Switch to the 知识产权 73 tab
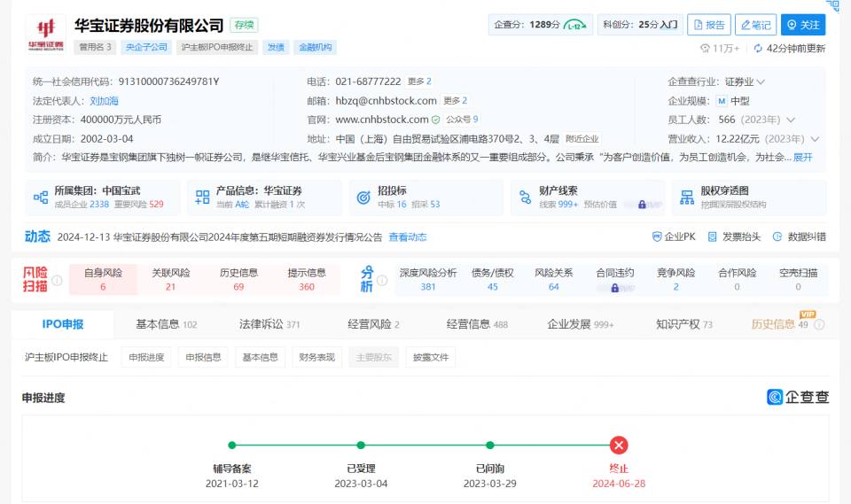Screen dimensions: 851x504 (x=683, y=324)
